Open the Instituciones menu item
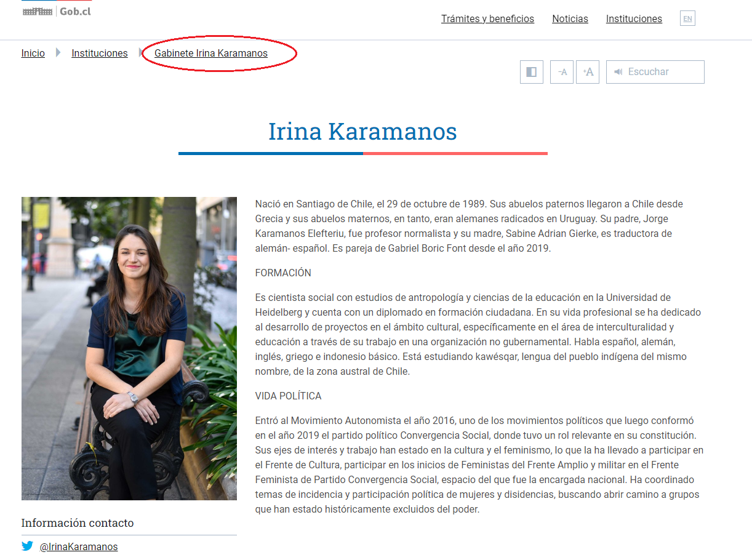The width and height of the screenshot is (752, 560). (x=634, y=19)
